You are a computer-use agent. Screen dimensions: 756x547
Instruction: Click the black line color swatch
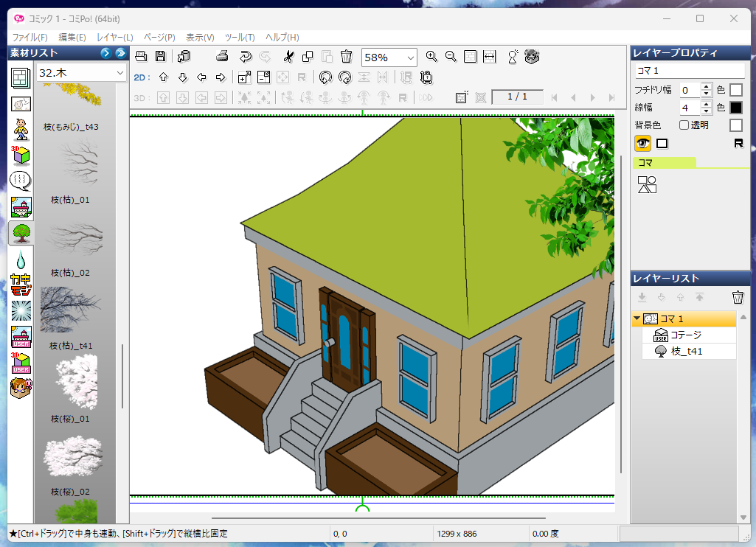(735, 108)
